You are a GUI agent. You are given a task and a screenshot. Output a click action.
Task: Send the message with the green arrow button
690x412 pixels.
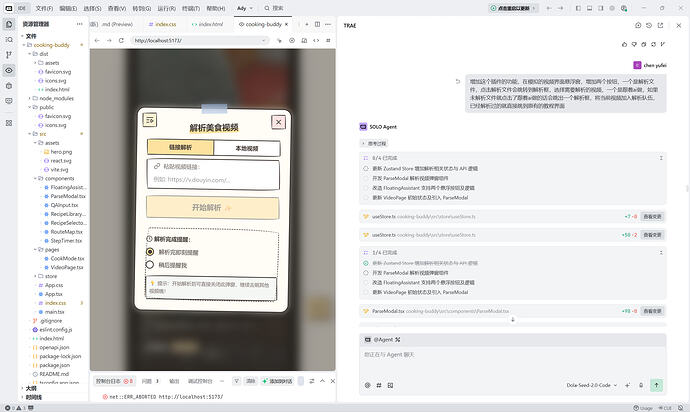pyautogui.click(x=656, y=385)
